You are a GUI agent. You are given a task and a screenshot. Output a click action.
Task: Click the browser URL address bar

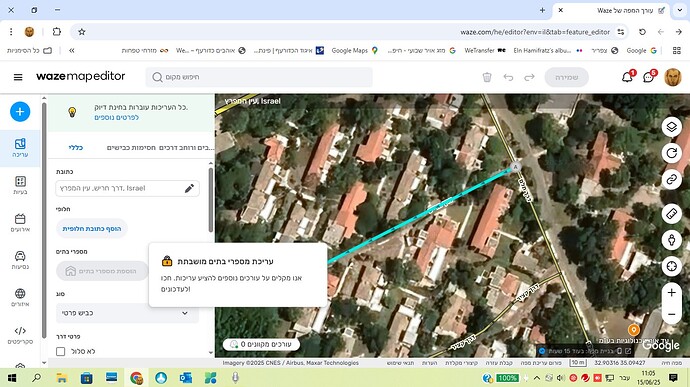click(x=349, y=32)
